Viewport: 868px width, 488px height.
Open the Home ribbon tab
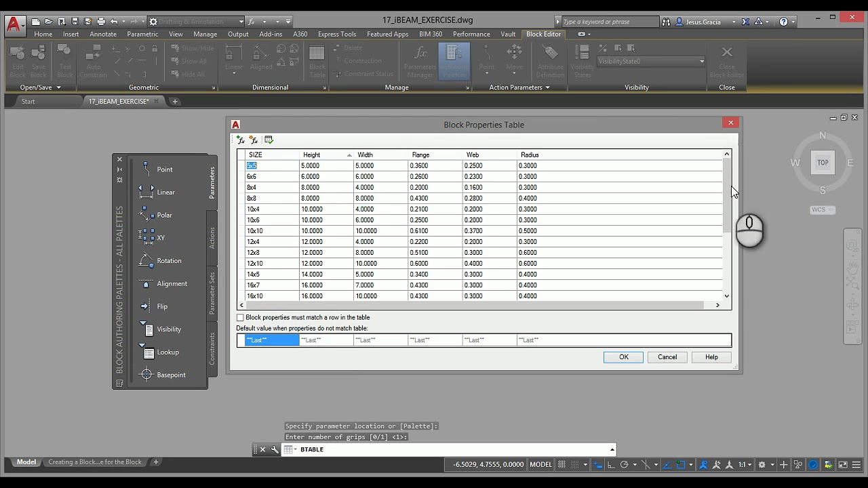point(43,34)
